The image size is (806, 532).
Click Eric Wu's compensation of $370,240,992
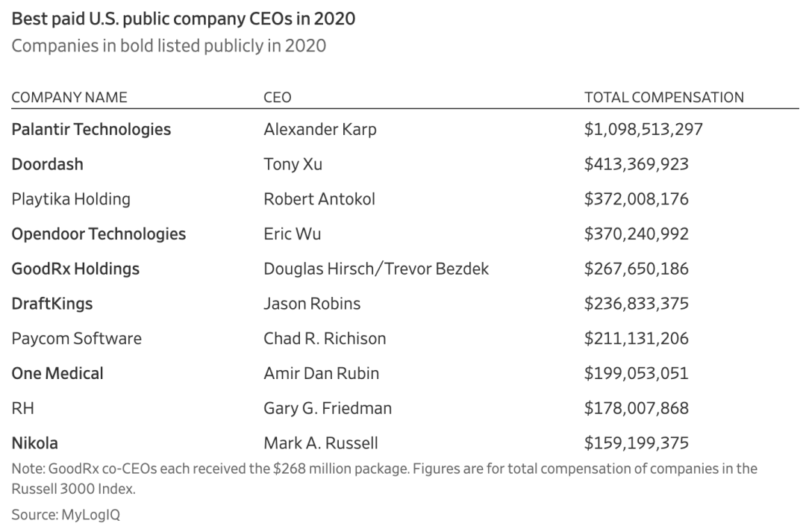[637, 234]
